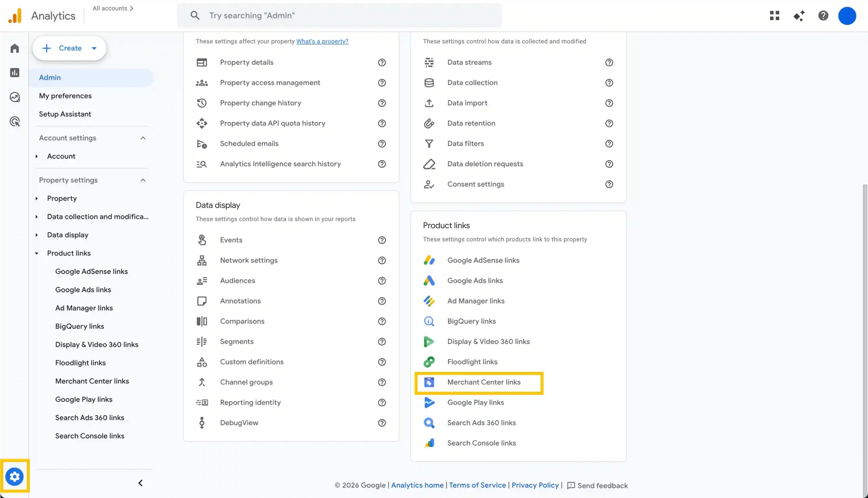Click the search magnifier in the top bar

(195, 15)
